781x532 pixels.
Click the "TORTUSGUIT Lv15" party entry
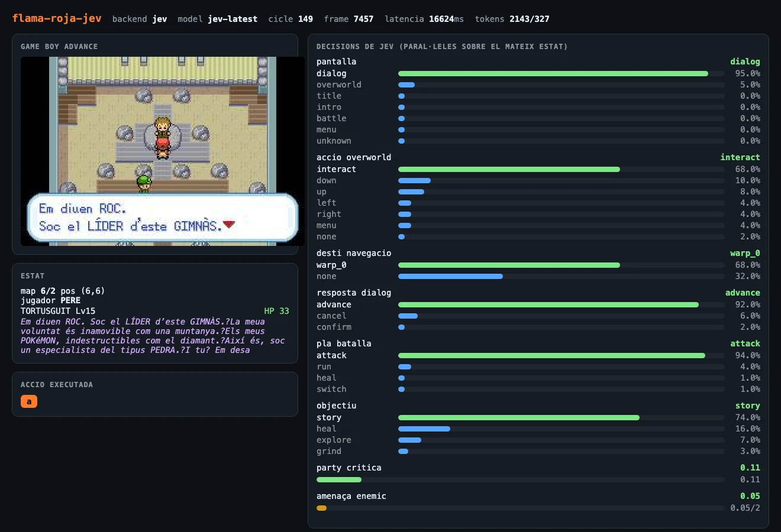[58, 311]
